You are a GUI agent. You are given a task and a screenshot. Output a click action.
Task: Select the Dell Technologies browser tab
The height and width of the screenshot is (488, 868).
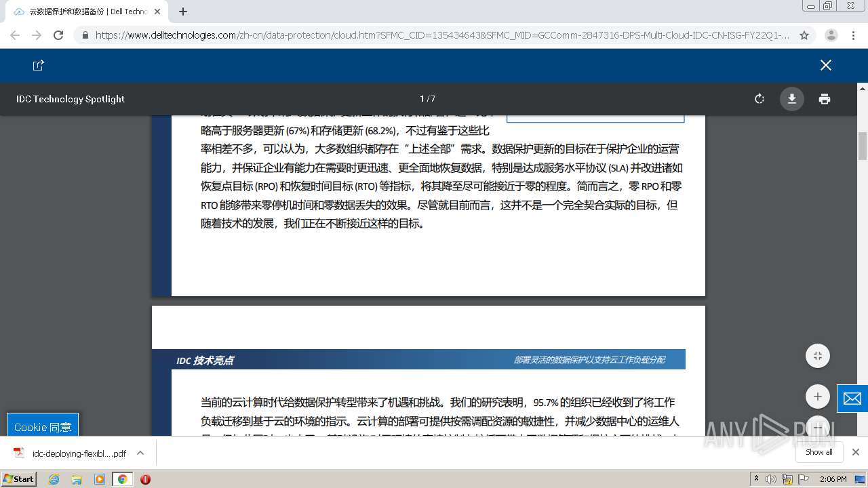87,12
